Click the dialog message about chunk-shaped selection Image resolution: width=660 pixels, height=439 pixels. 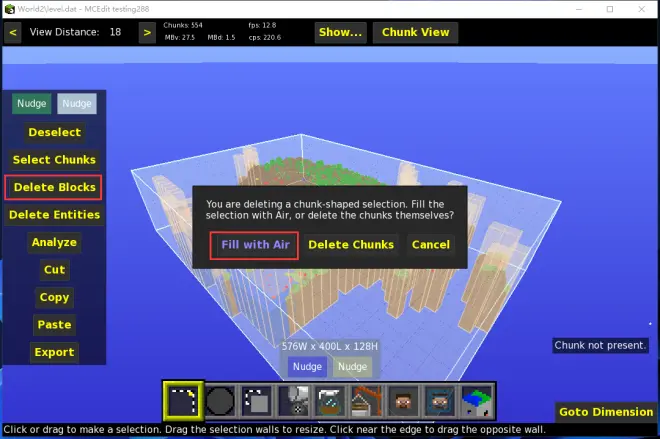click(330, 210)
